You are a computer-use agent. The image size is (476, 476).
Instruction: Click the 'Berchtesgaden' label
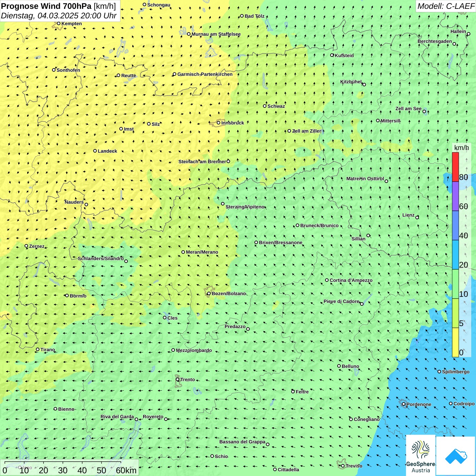tap(435, 41)
